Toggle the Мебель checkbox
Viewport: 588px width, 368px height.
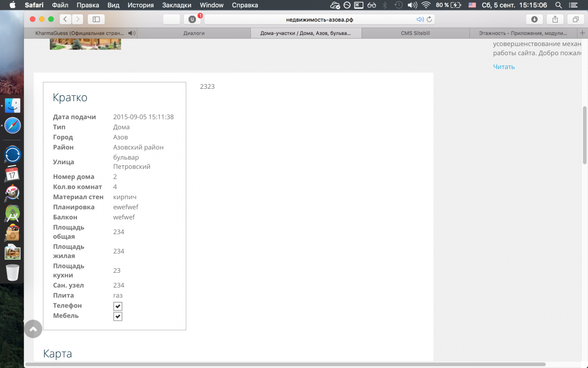click(118, 316)
